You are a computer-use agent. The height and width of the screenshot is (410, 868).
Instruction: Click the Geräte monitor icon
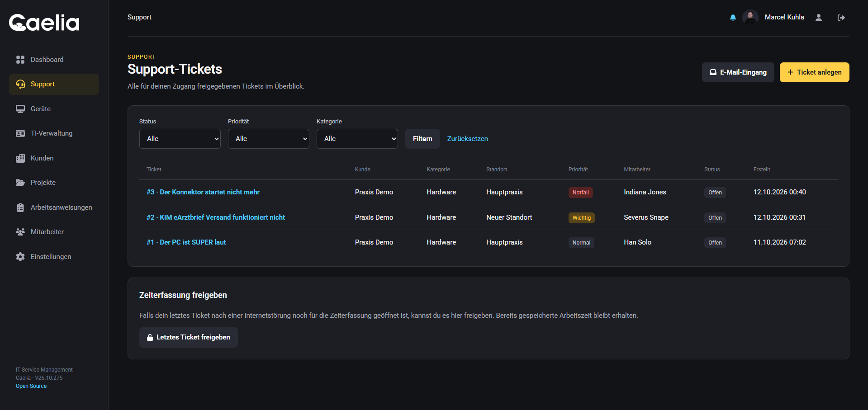tap(20, 109)
